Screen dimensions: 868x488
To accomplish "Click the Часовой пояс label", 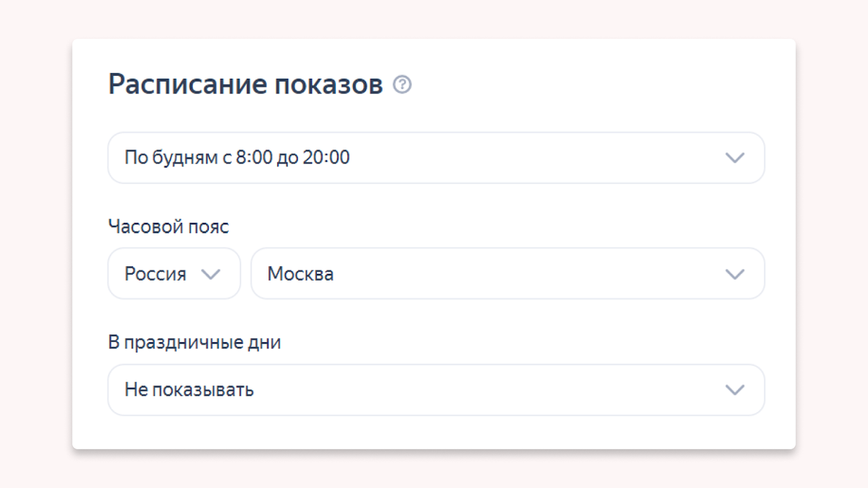I will pos(168,226).
